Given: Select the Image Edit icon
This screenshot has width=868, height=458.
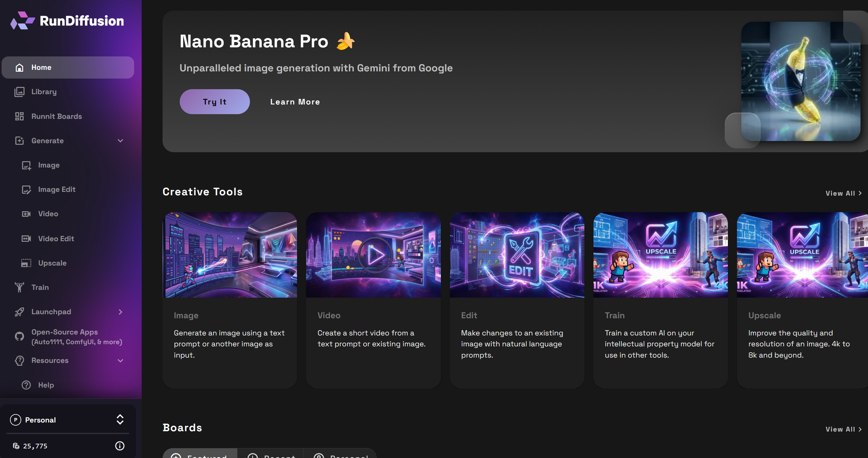Looking at the screenshot, I should (26, 190).
